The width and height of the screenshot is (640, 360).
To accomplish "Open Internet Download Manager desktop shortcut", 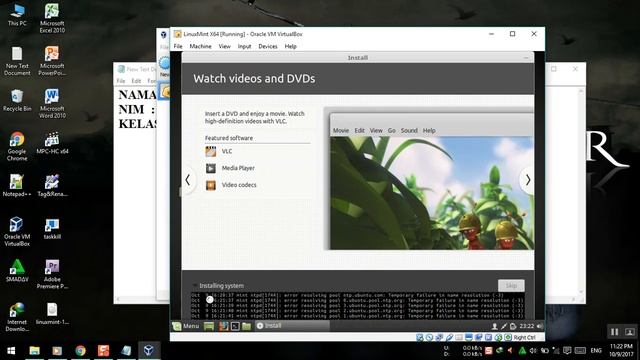I will [17, 317].
